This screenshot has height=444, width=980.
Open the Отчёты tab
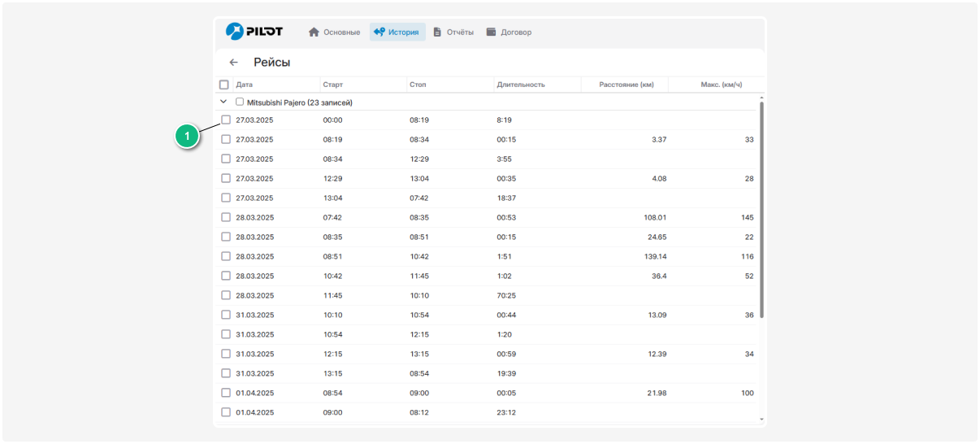pyautogui.click(x=459, y=33)
